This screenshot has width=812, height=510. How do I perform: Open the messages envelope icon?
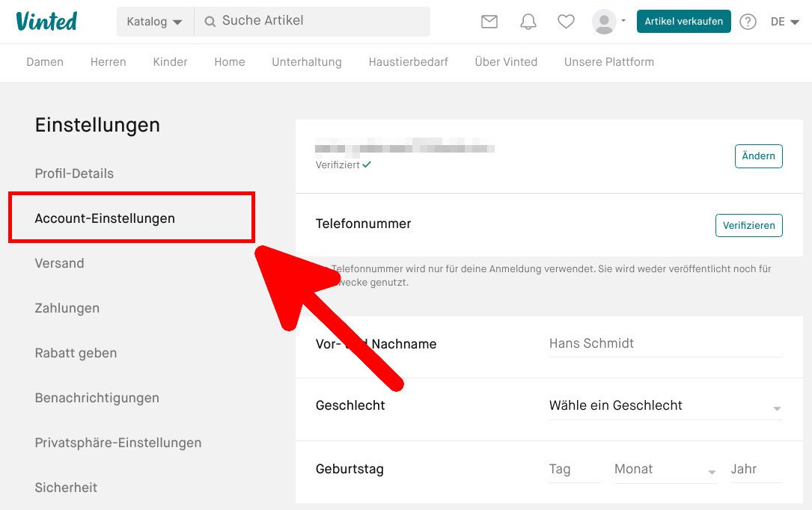pos(489,21)
